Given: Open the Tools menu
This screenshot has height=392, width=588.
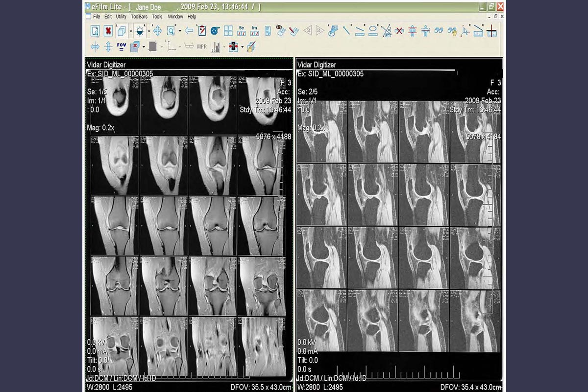Looking at the screenshot, I should 157,17.
